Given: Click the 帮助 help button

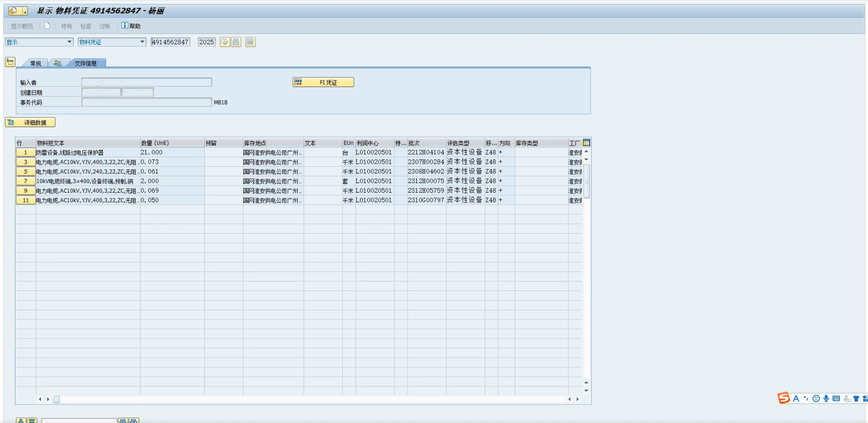Looking at the screenshot, I should coord(131,26).
